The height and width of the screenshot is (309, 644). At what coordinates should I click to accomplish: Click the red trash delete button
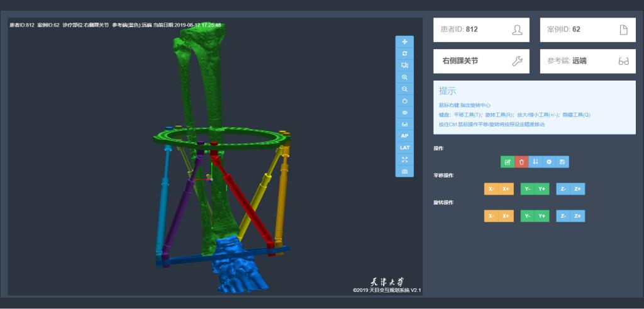[521, 162]
